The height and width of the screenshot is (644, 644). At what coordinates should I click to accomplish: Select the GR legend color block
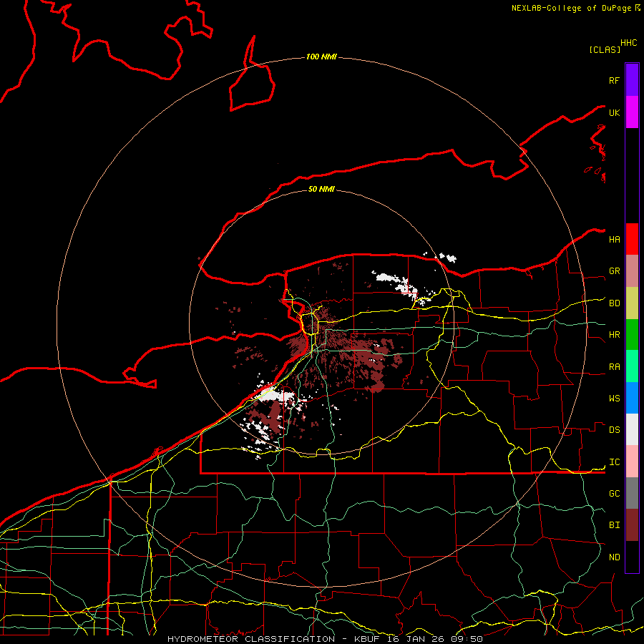[x=632, y=271]
